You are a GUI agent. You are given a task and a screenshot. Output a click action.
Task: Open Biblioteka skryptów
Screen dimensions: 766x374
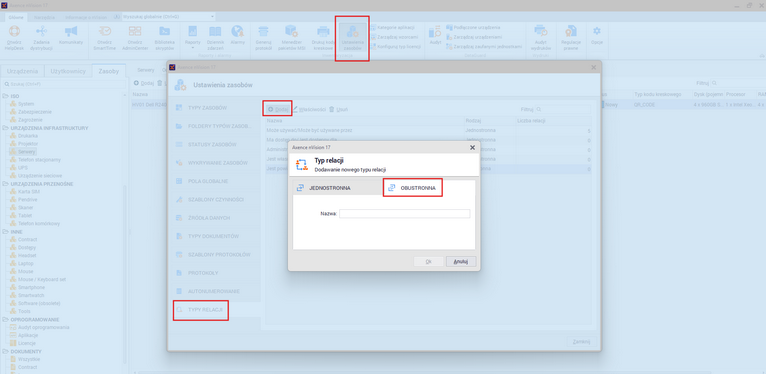pos(164,37)
